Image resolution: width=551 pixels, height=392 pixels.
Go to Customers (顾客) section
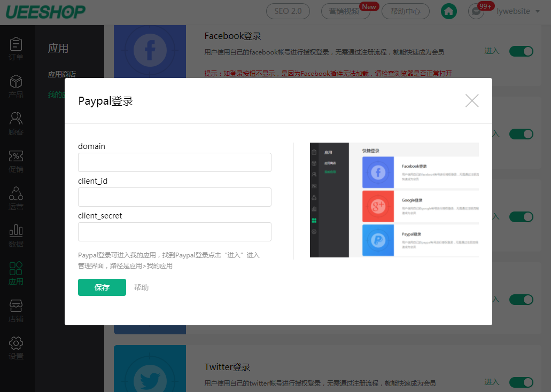click(16, 123)
